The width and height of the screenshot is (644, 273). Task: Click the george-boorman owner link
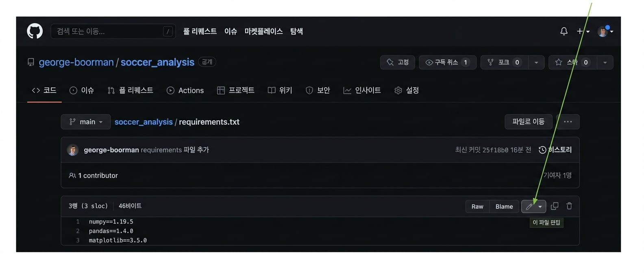tap(76, 62)
